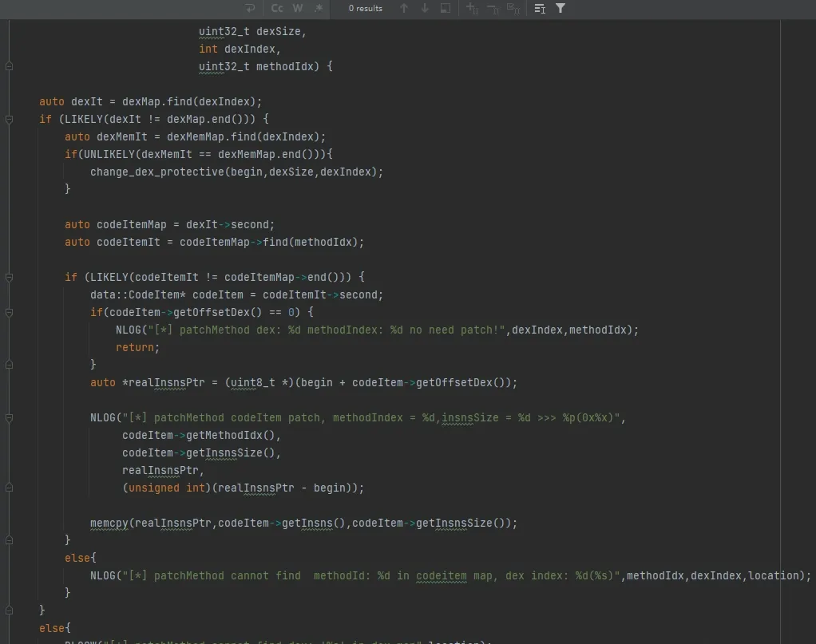
Task: Click 'codeItem->getMethodIdx(),' argument line
Action: coord(201,436)
